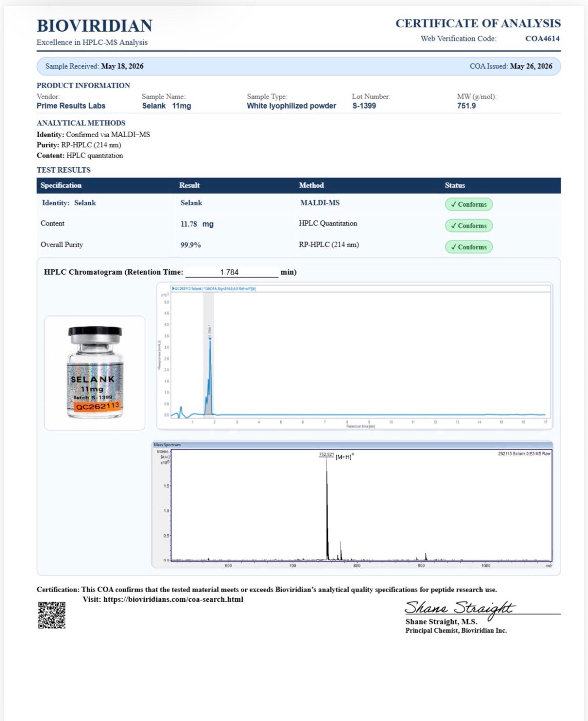Click Principal Chemist, Bioviridian Inc. line

click(456, 631)
